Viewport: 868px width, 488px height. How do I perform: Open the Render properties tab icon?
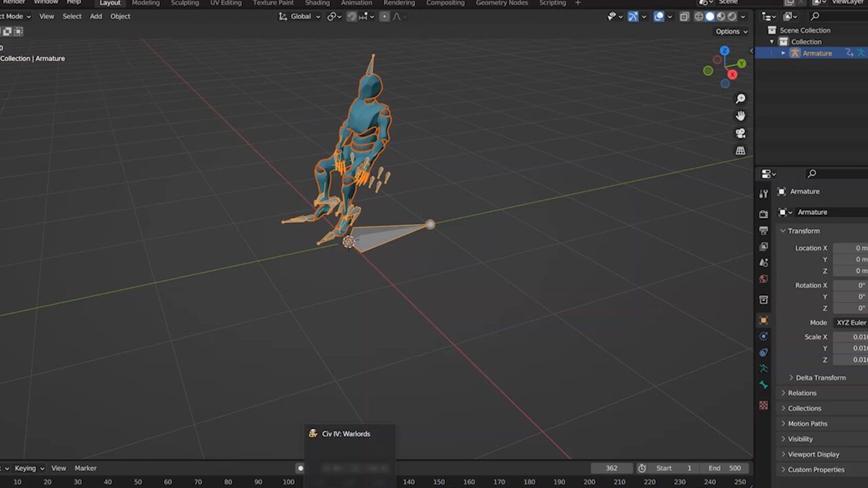764,214
